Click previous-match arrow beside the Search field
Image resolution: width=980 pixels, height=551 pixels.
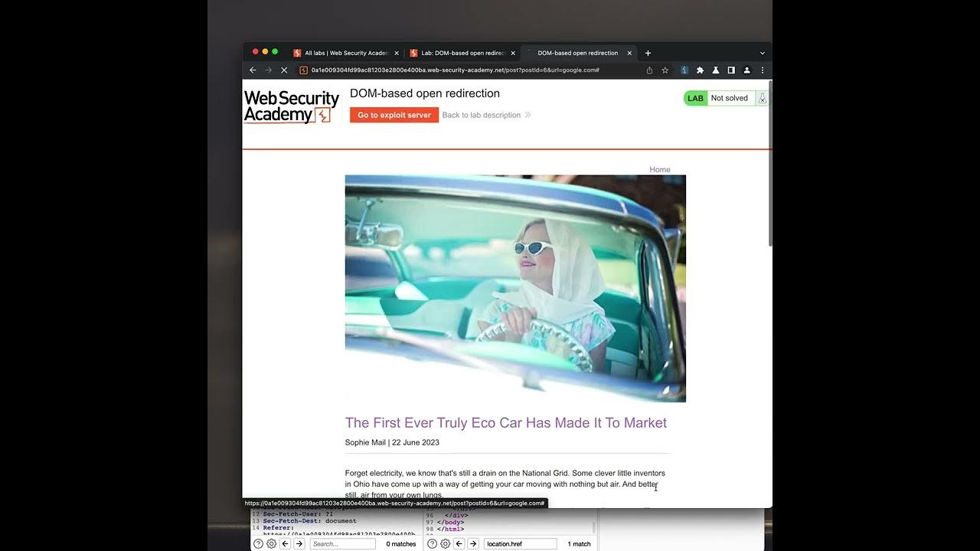[285, 543]
